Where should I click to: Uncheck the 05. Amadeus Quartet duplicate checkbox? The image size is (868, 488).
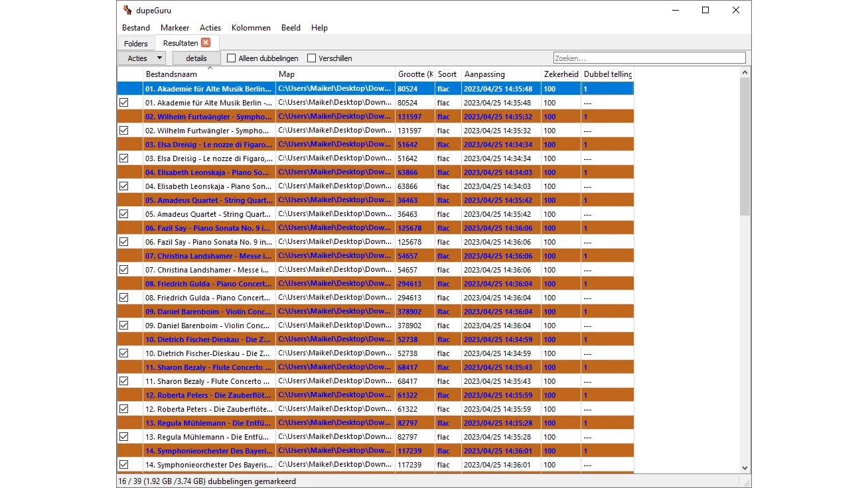click(x=123, y=214)
